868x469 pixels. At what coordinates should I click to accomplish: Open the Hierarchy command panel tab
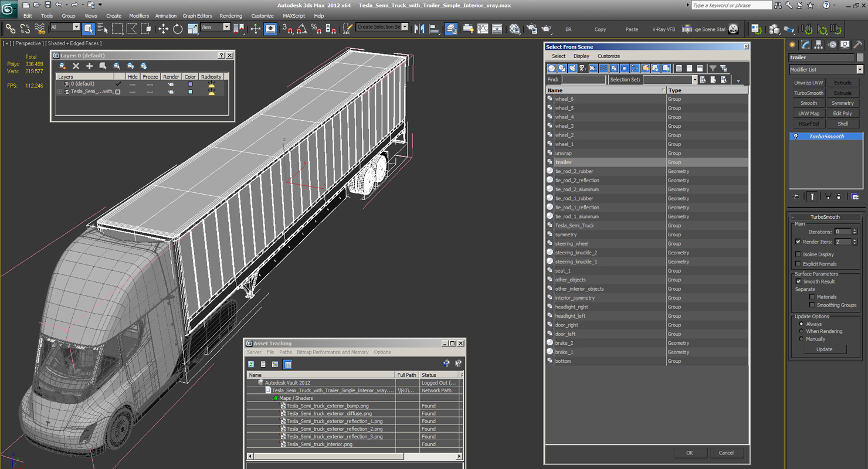819,45
